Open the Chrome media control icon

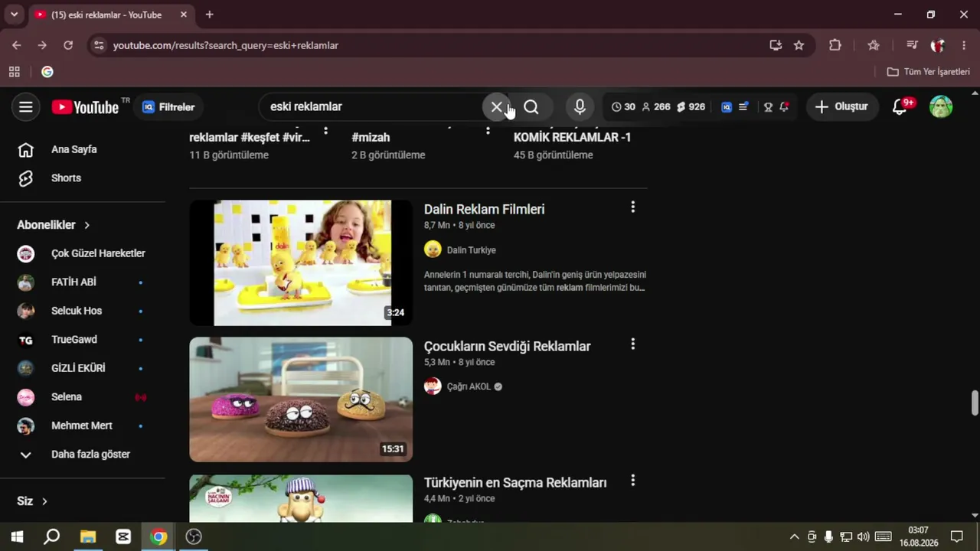coord(912,45)
